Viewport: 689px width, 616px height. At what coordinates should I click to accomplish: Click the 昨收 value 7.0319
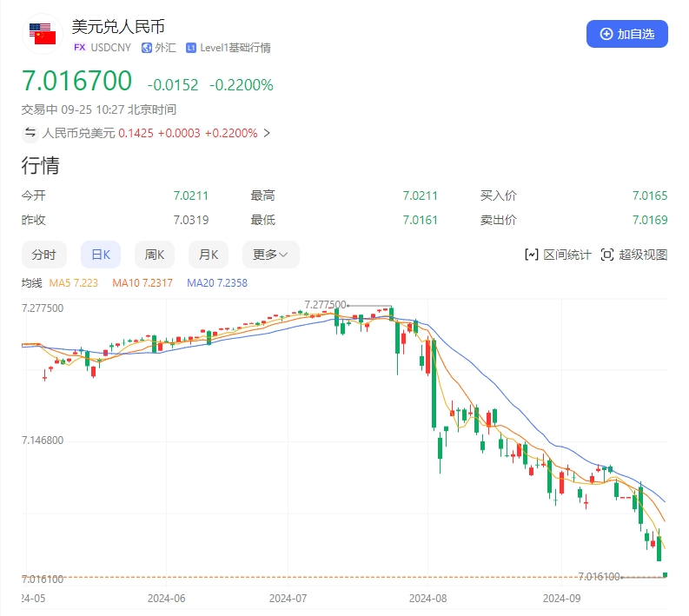(x=190, y=220)
